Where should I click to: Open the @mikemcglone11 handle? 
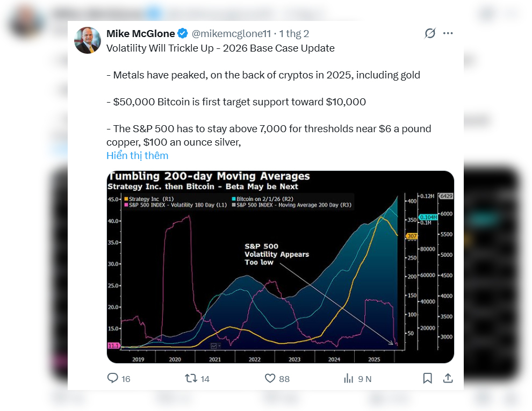point(231,33)
